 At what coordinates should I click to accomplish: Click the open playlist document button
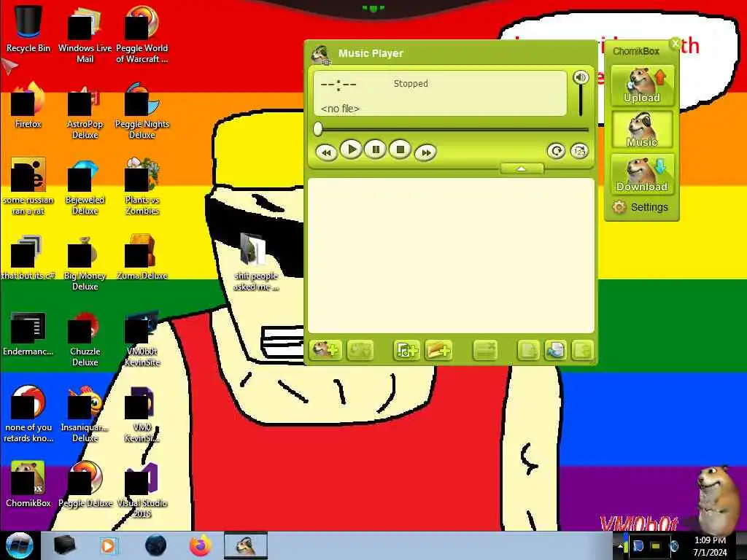[555, 351]
